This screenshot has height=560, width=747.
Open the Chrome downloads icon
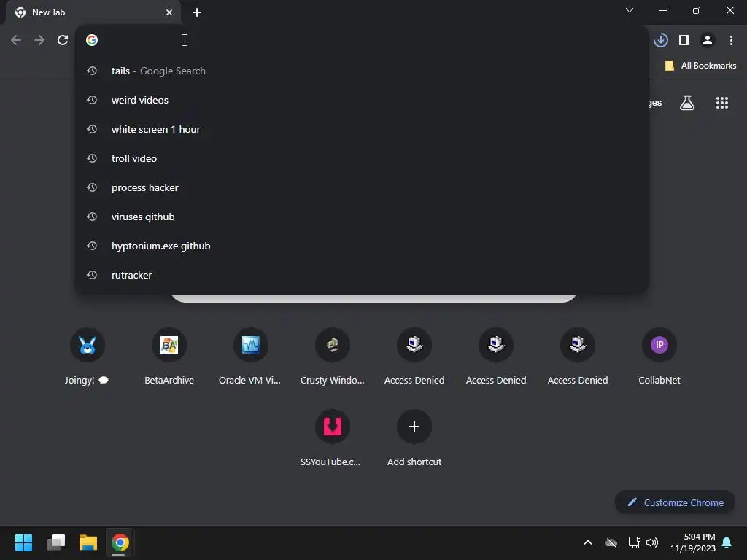pyautogui.click(x=660, y=41)
